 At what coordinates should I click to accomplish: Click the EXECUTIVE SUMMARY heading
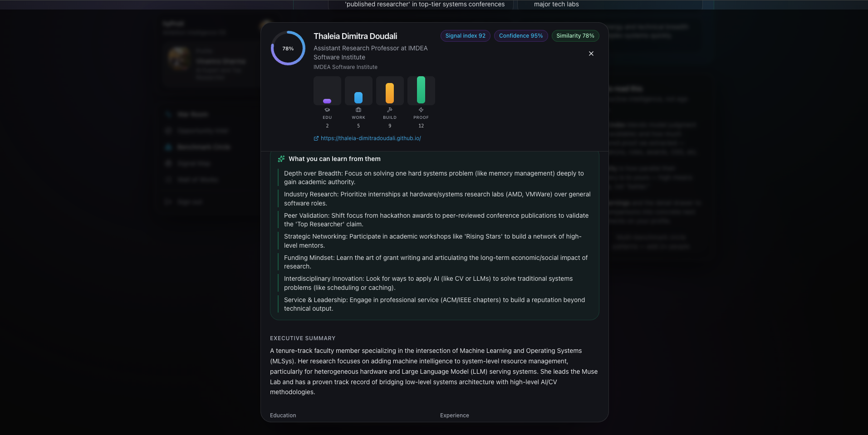click(x=303, y=338)
